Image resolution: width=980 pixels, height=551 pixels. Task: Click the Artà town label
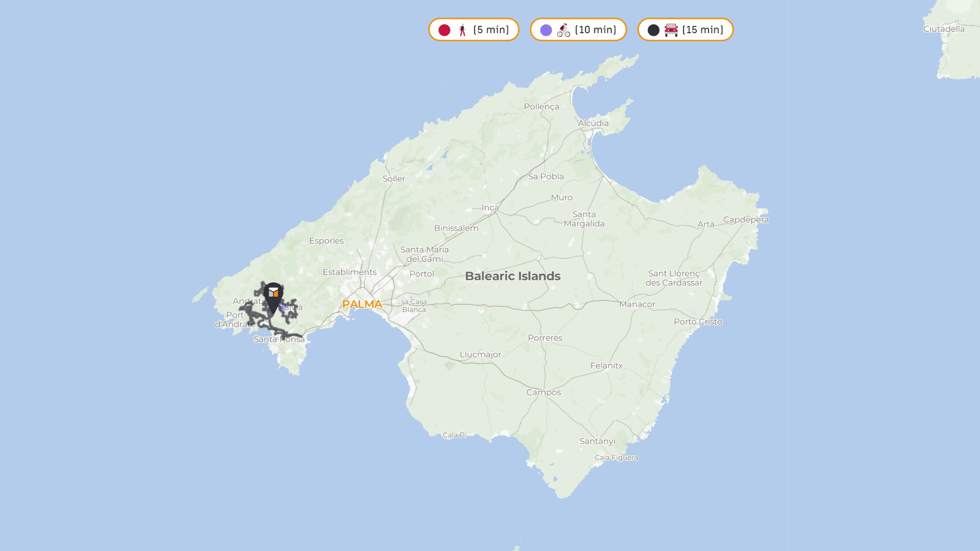(706, 224)
